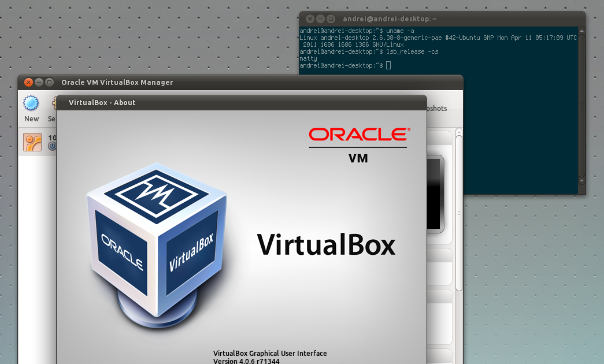The image size is (604, 364).
Task: Click the terminal scrollbar's up arrow
Action: pyautogui.click(x=581, y=31)
